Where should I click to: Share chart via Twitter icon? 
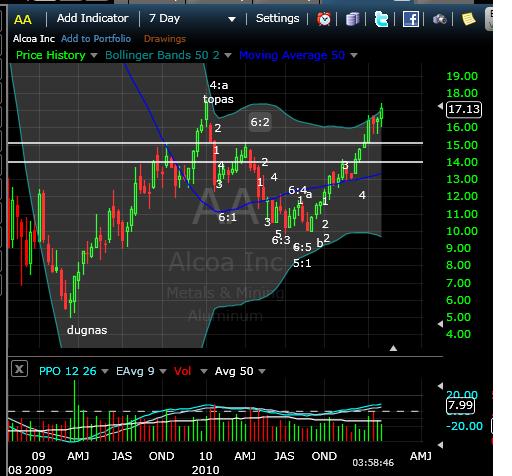point(381,19)
